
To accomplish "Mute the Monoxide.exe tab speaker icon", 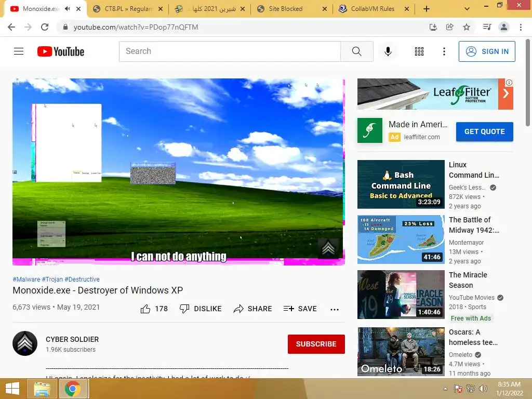I will click(x=67, y=9).
